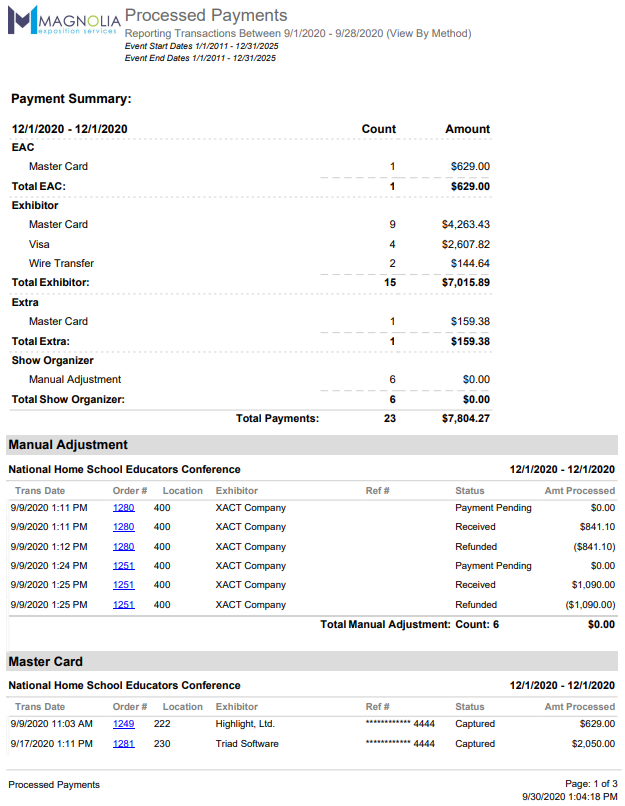Select the Manual Adjustment section header
This screenshot has height=806, width=625.
coord(68,445)
